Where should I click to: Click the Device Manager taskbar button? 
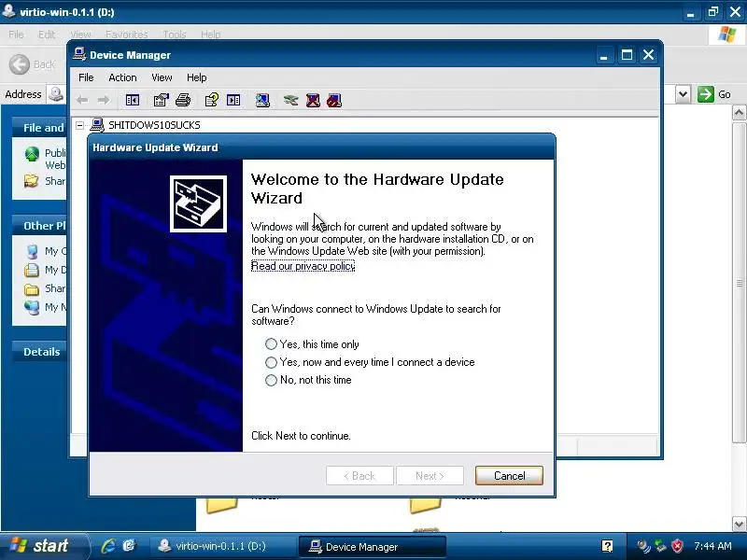tap(373, 547)
